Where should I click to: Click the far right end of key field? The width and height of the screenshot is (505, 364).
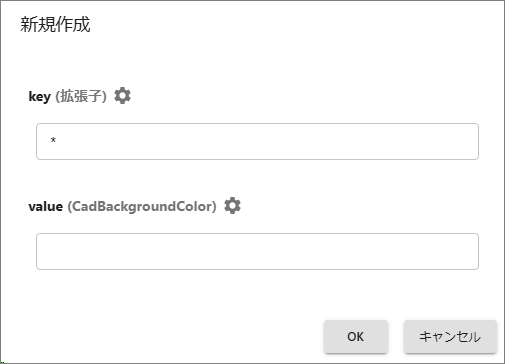[x=472, y=141]
